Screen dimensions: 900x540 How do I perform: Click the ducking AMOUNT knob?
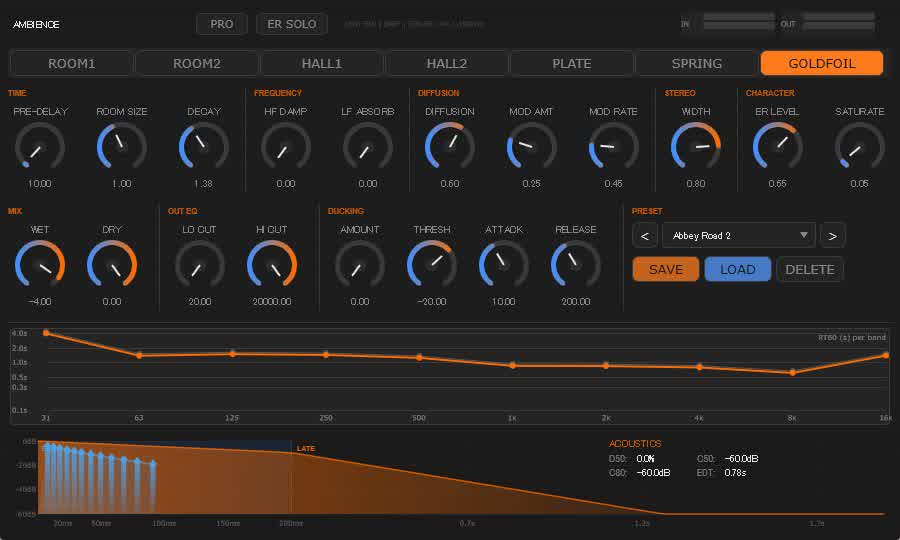tap(360, 265)
